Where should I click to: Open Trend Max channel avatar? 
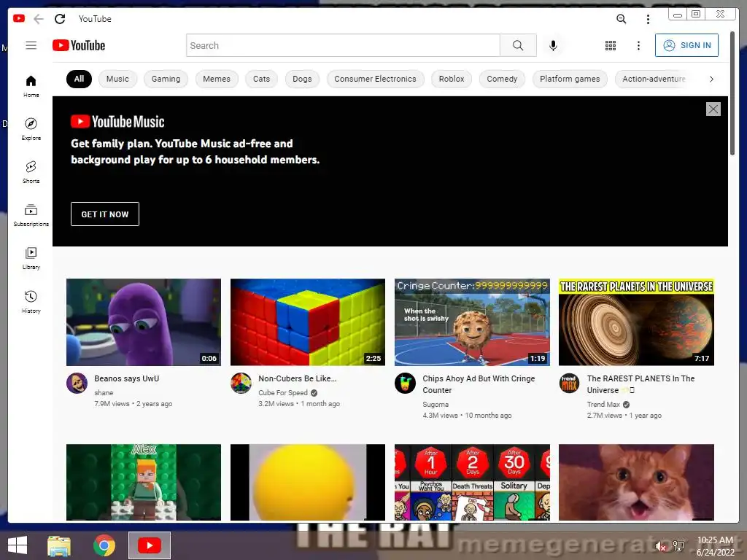[569, 384]
